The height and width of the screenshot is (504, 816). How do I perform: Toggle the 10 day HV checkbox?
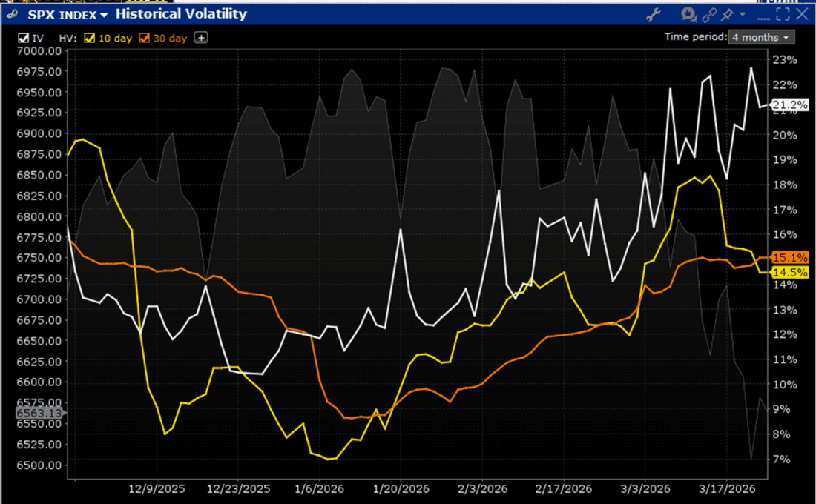click(91, 38)
